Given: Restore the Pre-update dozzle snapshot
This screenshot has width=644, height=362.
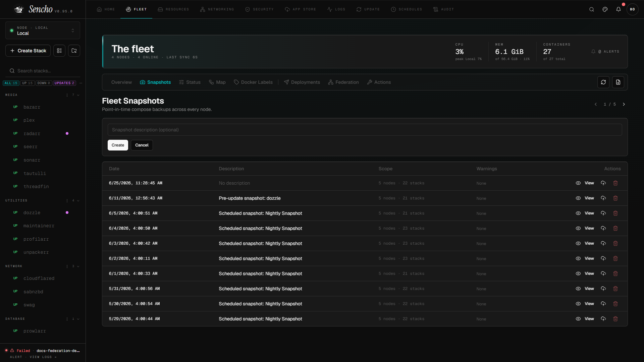Looking at the screenshot, I should pyautogui.click(x=603, y=198).
